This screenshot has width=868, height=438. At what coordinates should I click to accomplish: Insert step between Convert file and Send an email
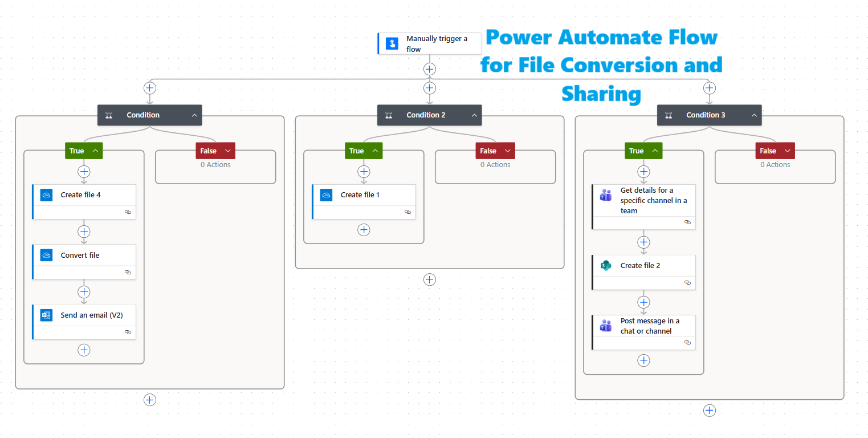click(84, 292)
